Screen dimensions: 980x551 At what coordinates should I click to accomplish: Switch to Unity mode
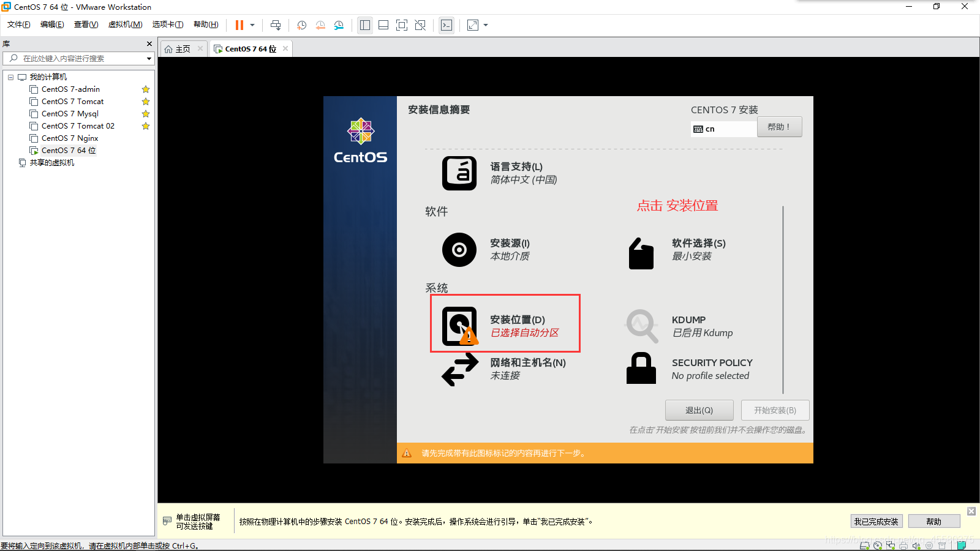(x=420, y=25)
